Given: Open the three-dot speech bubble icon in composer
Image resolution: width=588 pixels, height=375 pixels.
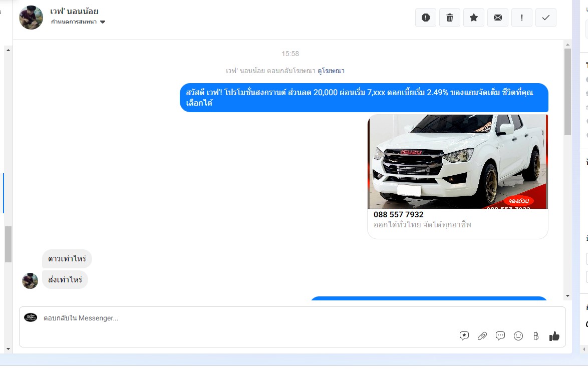Looking at the screenshot, I should point(500,336).
